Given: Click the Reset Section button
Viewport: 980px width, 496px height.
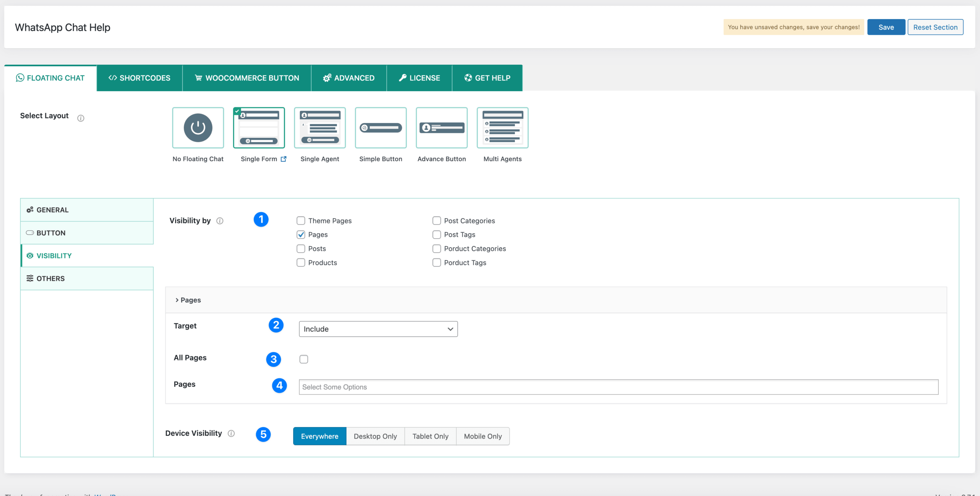Looking at the screenshot, I should pyautogui.click(x=935, y=27).
